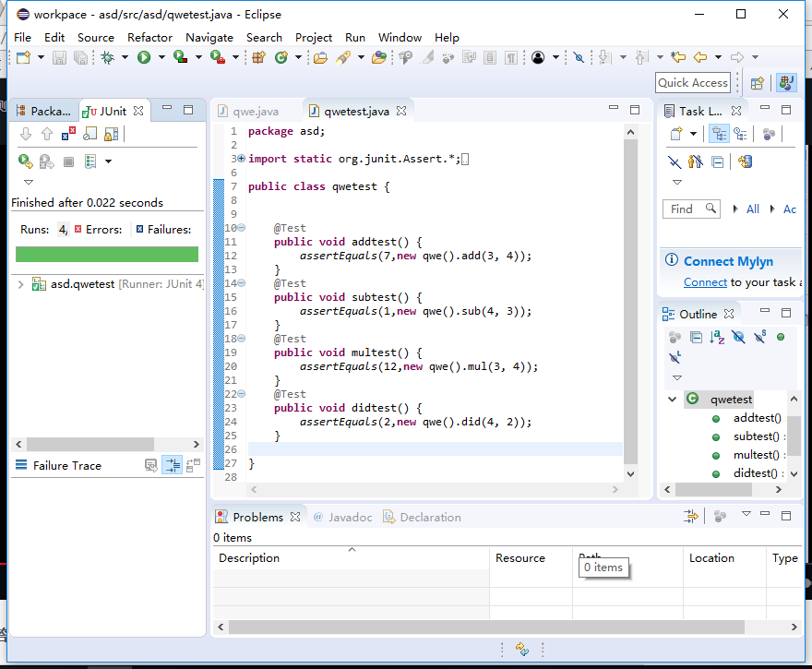Toggle Categorized view in Task List
The width and height of the screenshot is (812, 669).
[x=719, y=135]
